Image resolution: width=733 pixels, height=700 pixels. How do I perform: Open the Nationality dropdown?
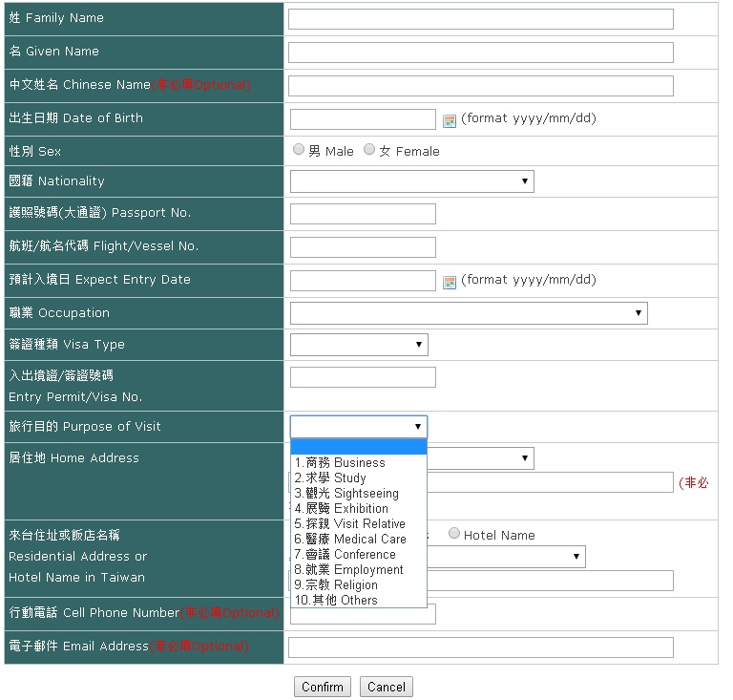pos(412,181)
